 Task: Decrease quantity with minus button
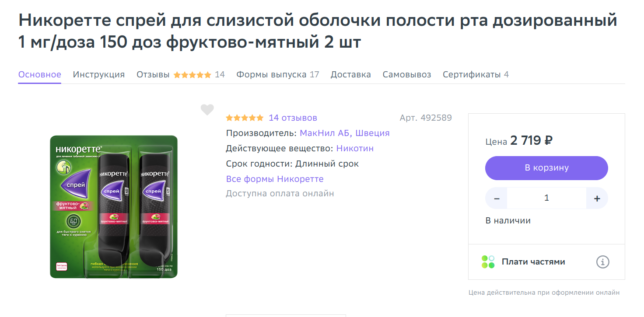coord(497,198)
